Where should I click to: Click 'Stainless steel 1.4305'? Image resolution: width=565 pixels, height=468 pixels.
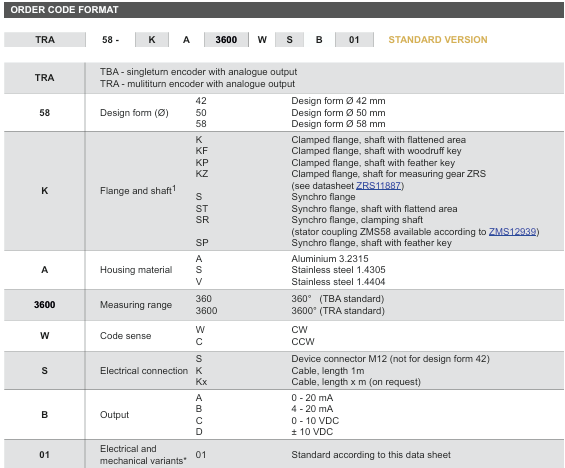point(338,270)
